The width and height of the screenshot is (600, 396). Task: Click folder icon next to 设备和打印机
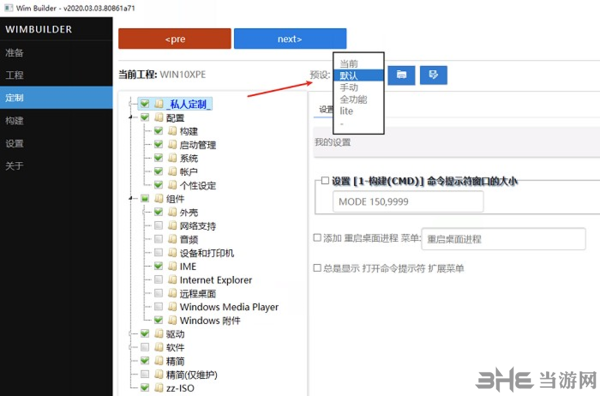pyautogui.click(x=173, y=253)
